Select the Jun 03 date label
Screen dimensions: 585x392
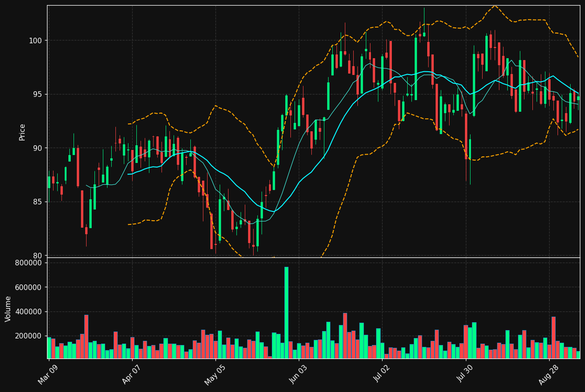tap(299, 374)
